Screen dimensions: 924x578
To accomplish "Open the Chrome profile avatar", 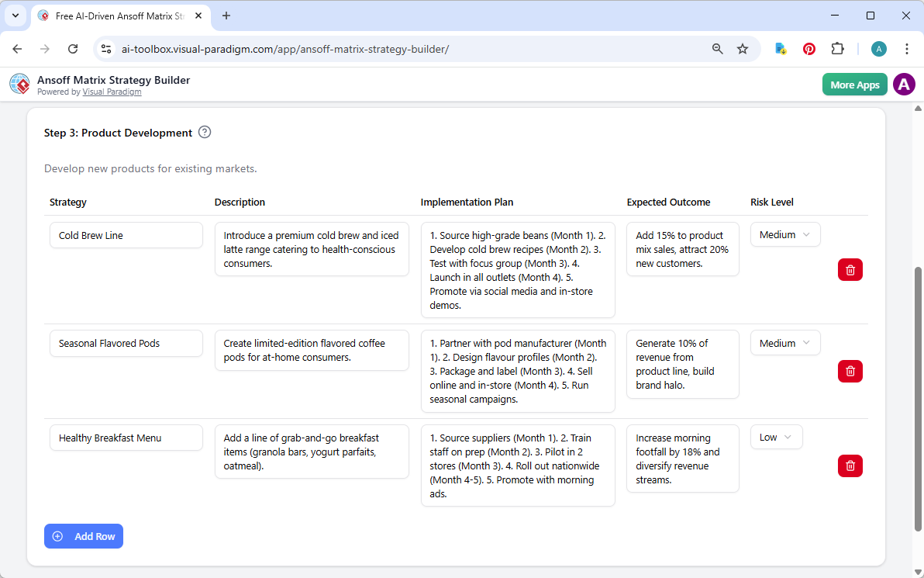I will [878, 48].
